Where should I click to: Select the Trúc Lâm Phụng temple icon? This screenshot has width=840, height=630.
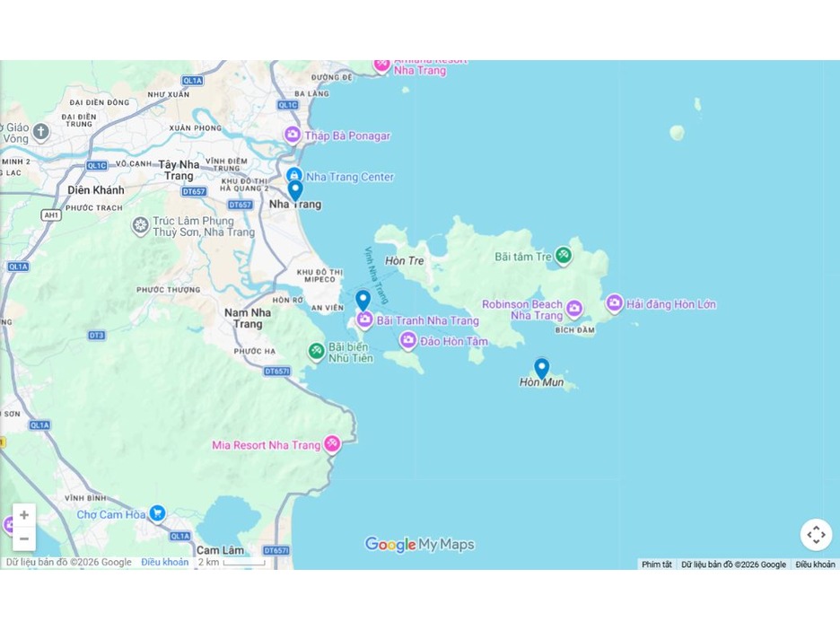(x=140, y=225)
